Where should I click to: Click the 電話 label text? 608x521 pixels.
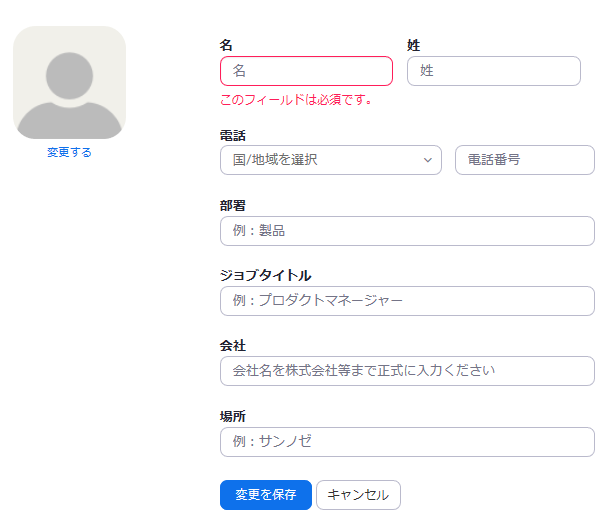pos(233,136)
